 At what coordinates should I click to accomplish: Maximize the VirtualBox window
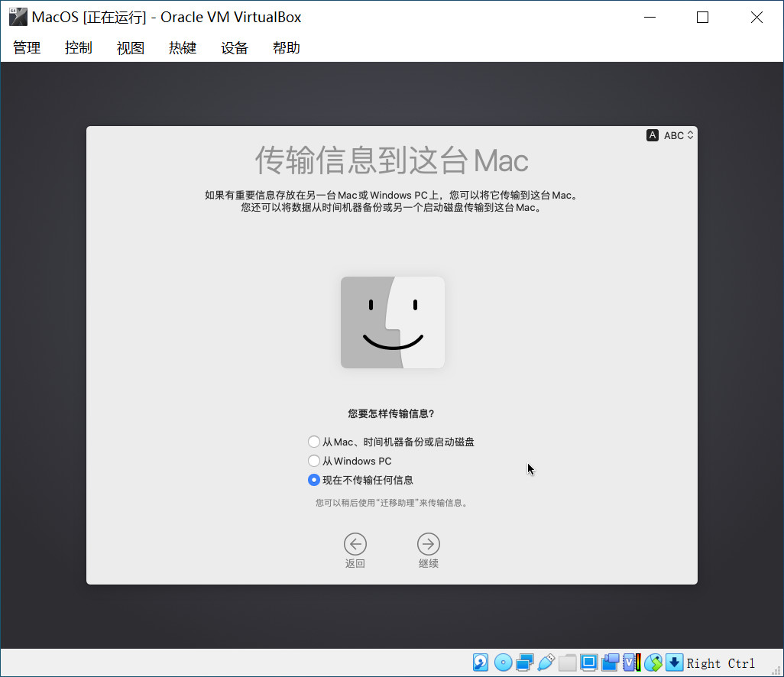(702, 17)
